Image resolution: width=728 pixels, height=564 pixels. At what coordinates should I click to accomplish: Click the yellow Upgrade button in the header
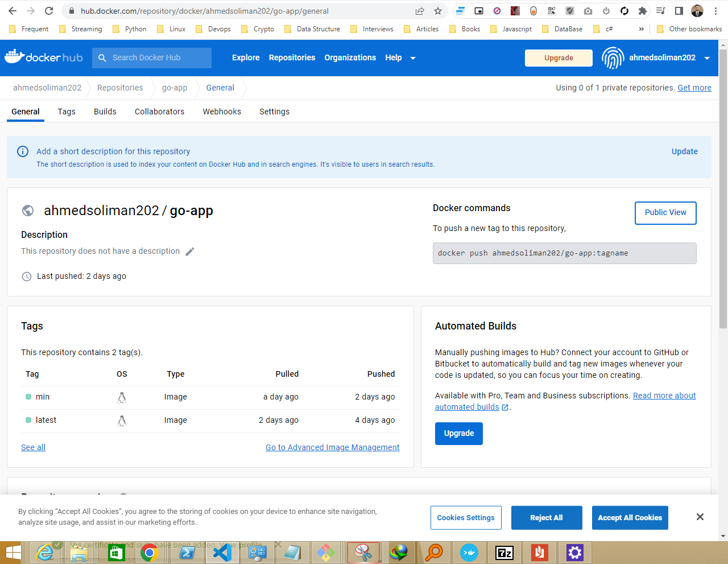pyautogui.click(x=559, y=58)
